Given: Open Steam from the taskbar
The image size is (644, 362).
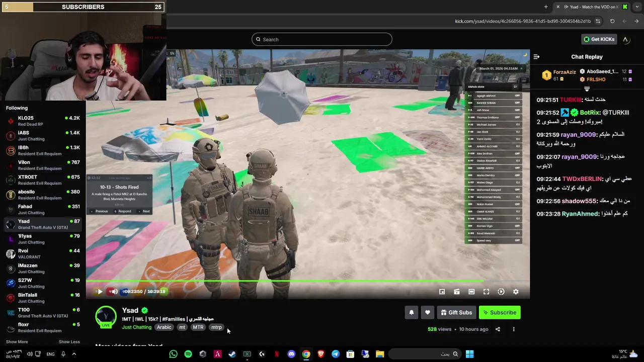Looking at the screenshot, I should 232,354.
